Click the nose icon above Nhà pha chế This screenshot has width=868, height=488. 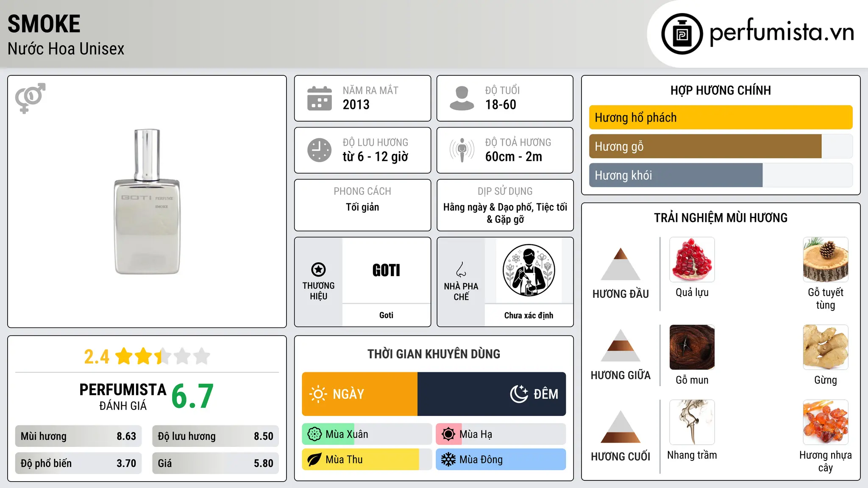[x=461, y=269]
